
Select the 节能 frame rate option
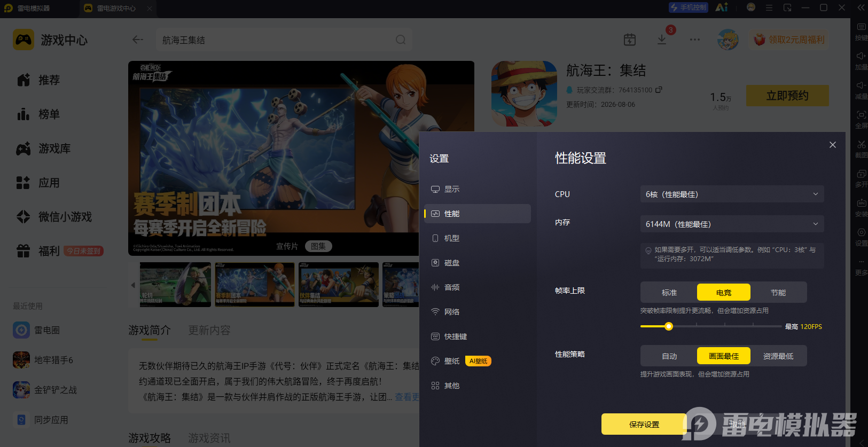coord(778,293)
